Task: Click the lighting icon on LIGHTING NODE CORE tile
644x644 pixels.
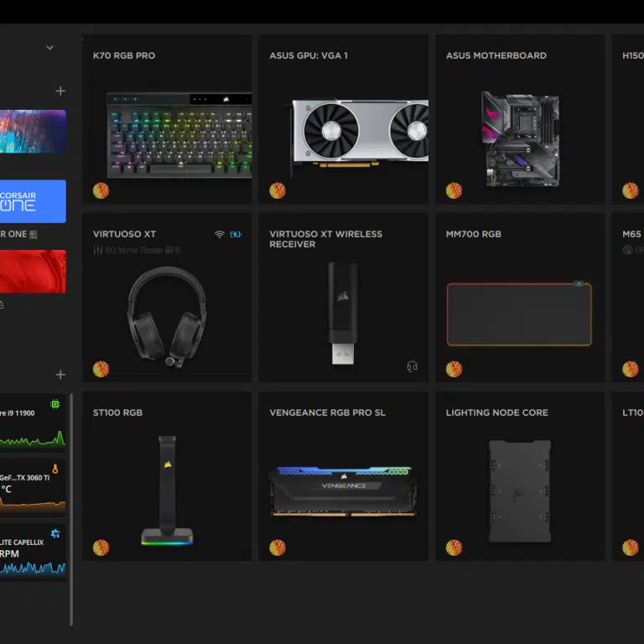Action: [x=454, y=548]
